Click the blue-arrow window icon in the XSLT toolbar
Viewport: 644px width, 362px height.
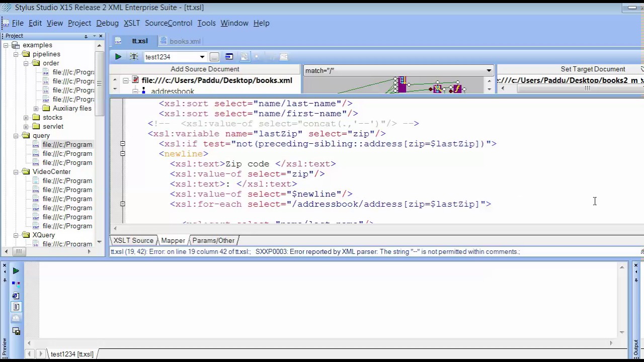coord(229,57)
